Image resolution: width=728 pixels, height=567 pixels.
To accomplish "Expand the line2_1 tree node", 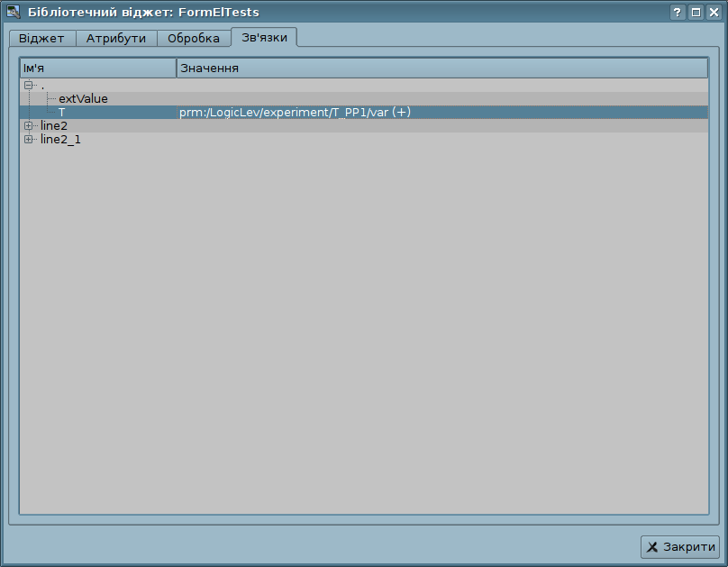I will [29, 139].
